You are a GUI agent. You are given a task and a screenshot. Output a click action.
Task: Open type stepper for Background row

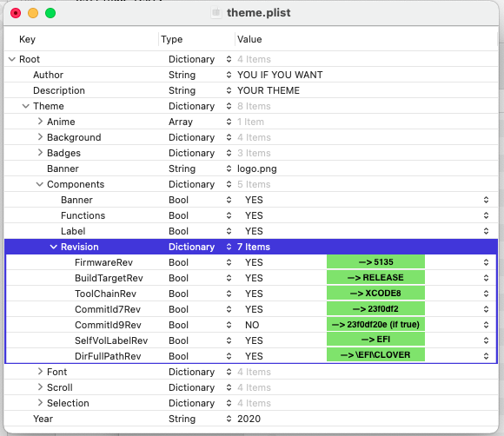pos(229,137)
